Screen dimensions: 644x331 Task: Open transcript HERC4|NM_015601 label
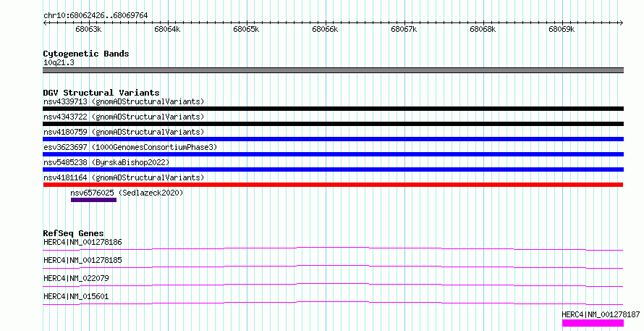coord(76,296)
